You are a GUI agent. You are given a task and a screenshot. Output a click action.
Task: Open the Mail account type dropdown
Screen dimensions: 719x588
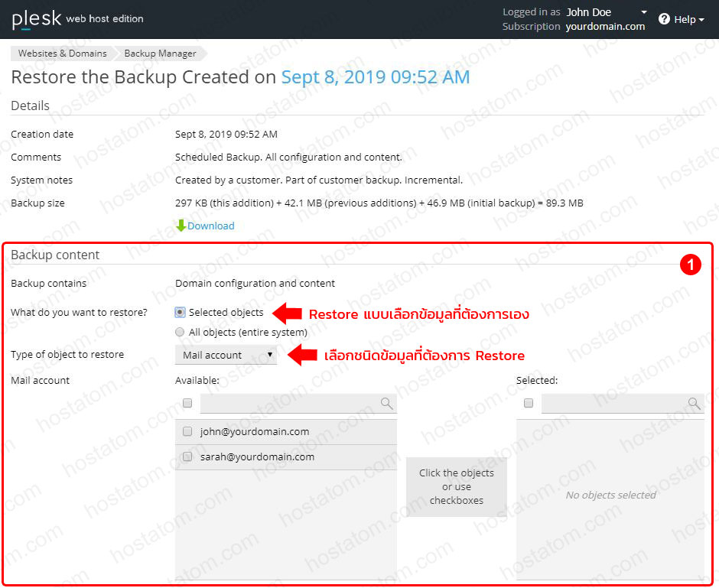(226, 354)
